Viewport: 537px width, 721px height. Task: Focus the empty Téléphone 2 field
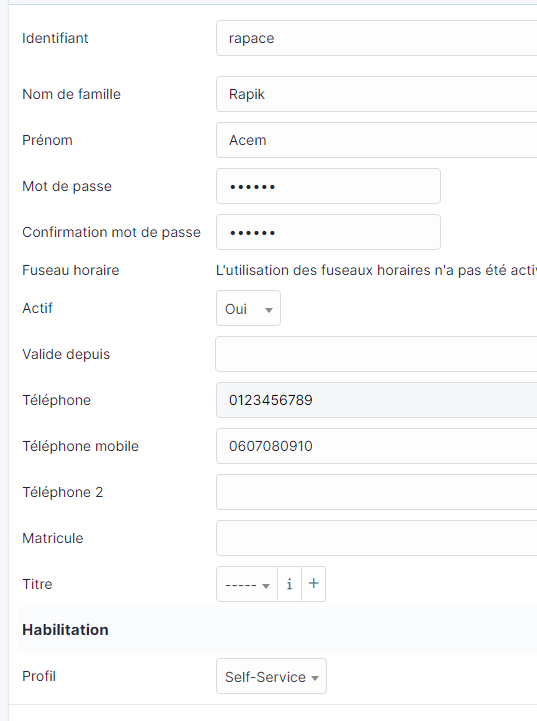point(377,492)
